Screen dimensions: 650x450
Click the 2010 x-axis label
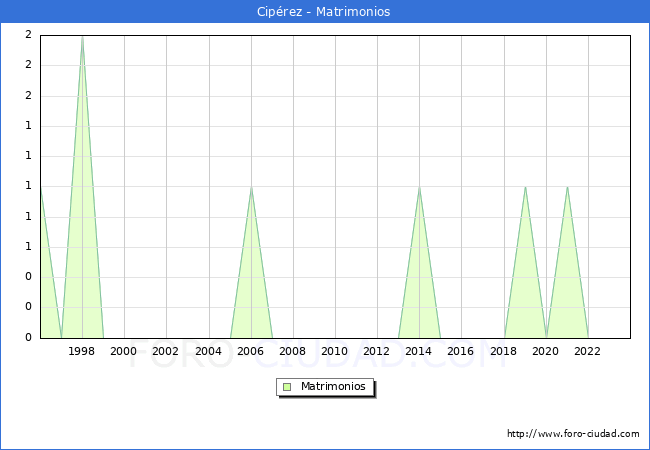[334, 351]
